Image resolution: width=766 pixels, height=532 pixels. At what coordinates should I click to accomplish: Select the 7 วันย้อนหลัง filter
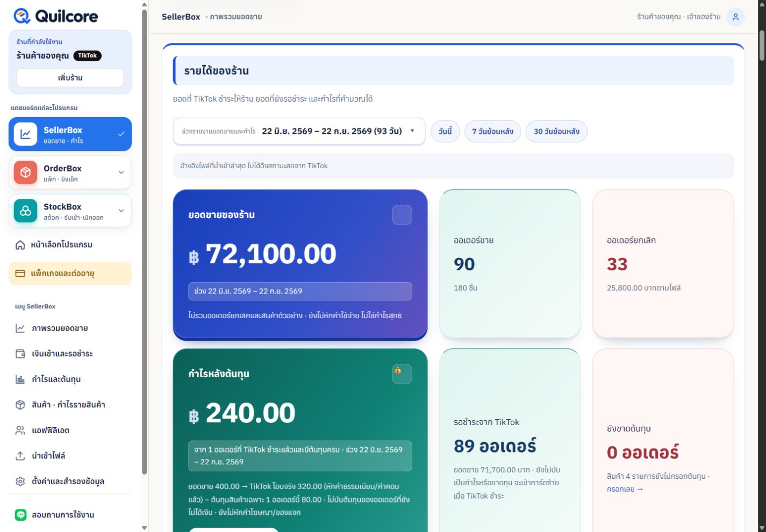click(492, 132)
